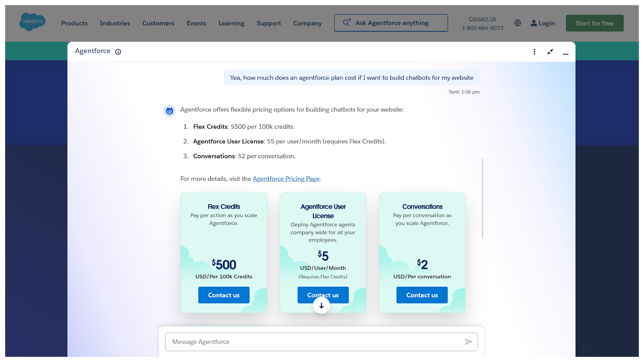Click the phone number 1-800-664-9073
644x362 pixels.
pyautogui.click(x=482, y=28)
